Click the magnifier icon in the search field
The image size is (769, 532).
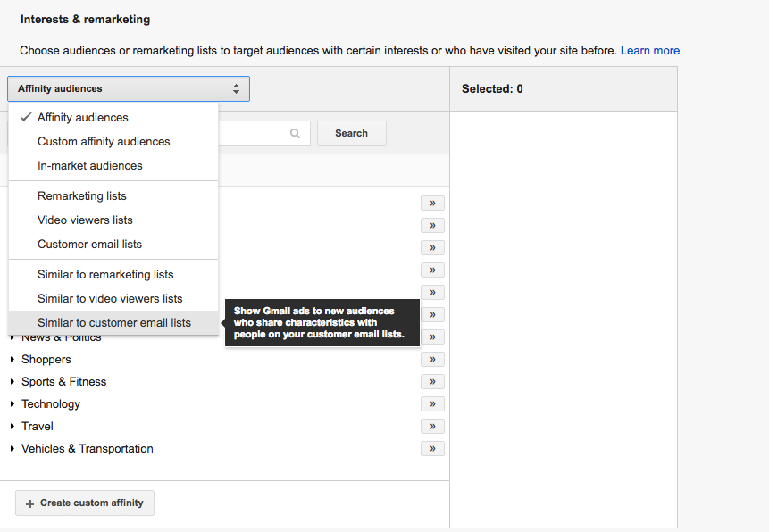[x=296, y=134]
